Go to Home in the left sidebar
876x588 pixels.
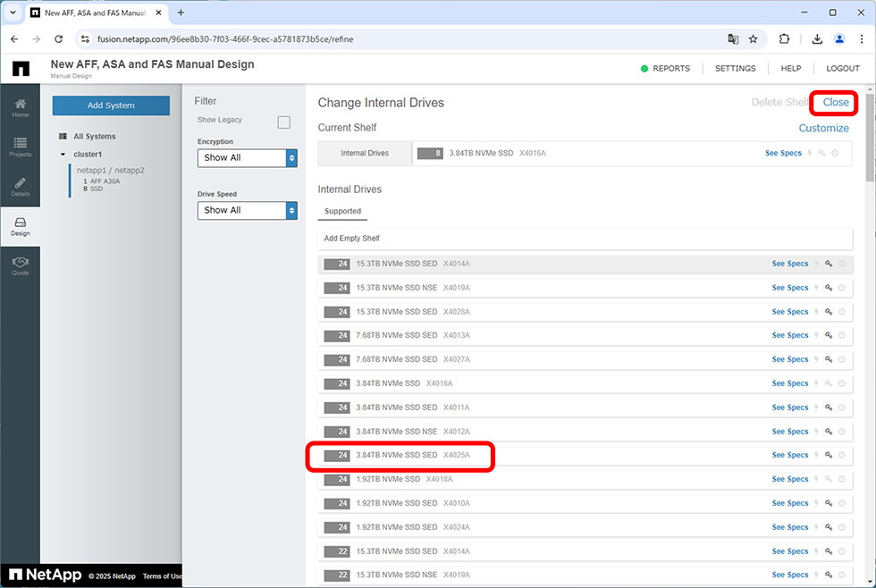point(20,107)
